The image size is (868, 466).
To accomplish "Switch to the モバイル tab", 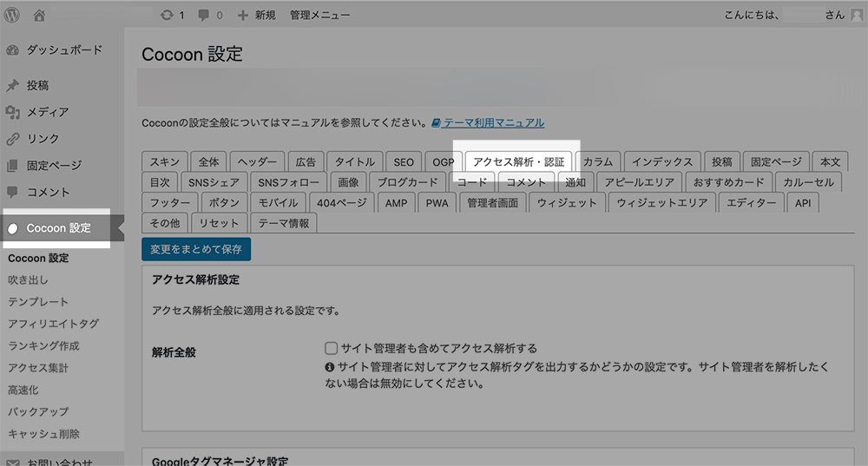I will click(x=278, y=202).
